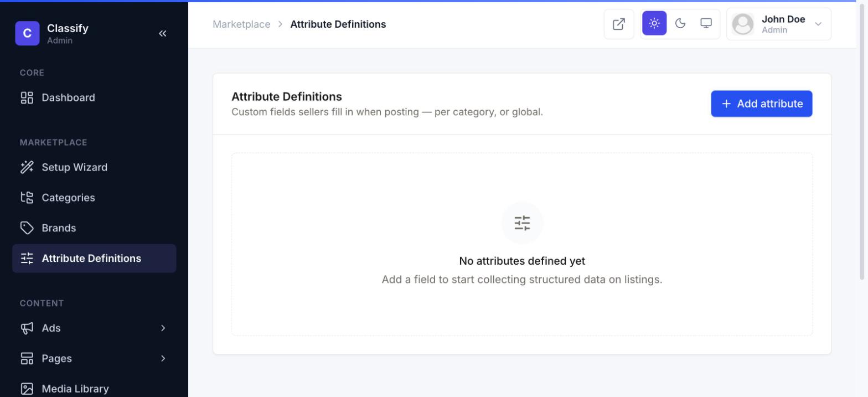Image resolution: width=868 pixels, height=397 pixels.
Task: Click Classify brand name text
Action: pyautogui.click(x=68, y=28)
